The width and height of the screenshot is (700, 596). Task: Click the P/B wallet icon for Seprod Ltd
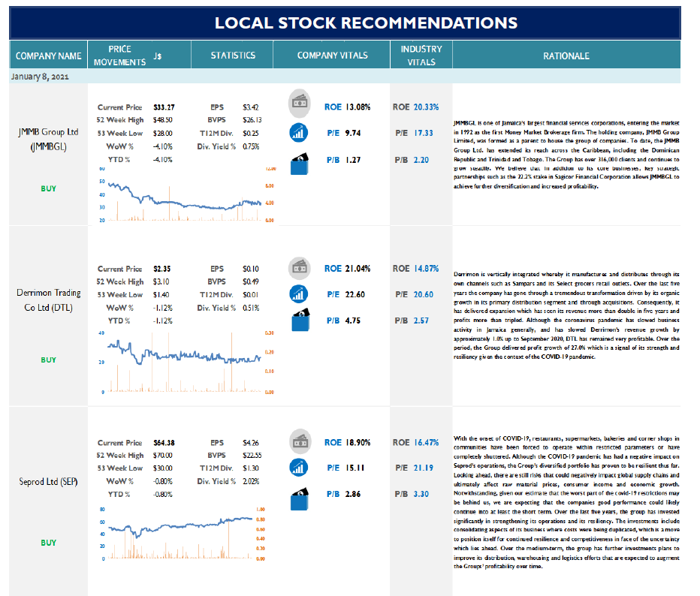[x=300, y=498]
